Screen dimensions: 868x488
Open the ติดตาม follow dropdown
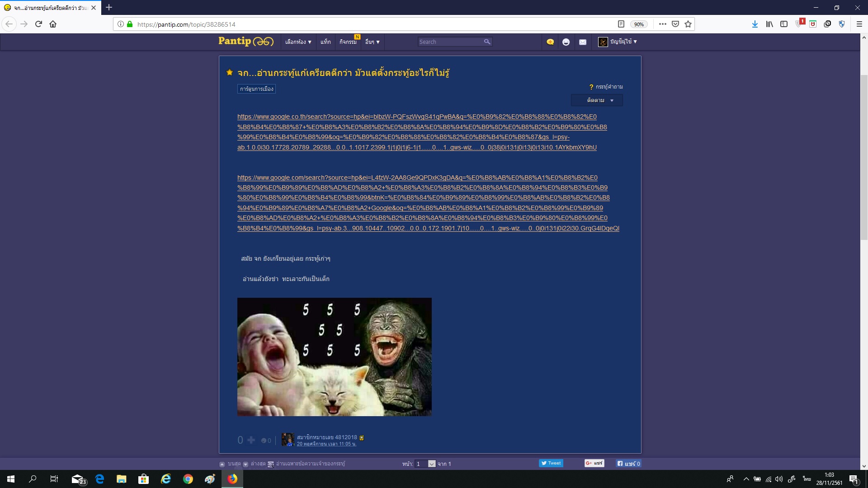point(597,100)
